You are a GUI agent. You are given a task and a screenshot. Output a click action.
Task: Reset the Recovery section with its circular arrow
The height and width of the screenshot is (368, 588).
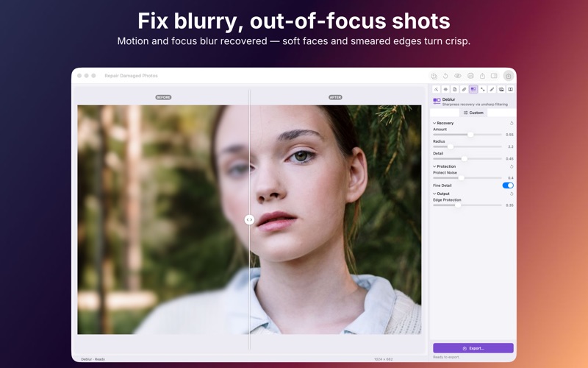pos(512,123)
